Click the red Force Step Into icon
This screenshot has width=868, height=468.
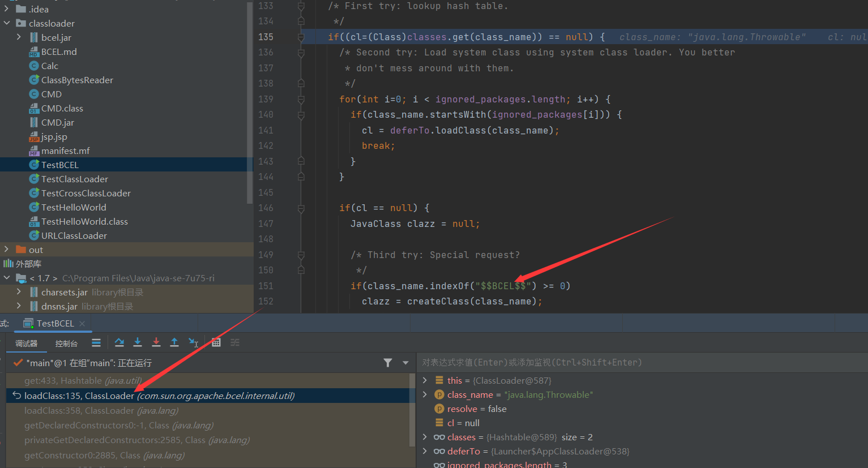tap(156, 342)
